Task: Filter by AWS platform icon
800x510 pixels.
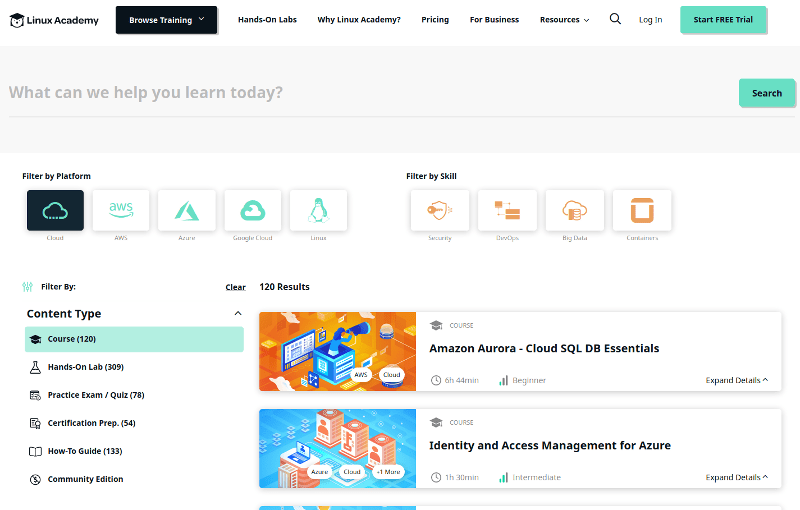Action: [121, 210]
